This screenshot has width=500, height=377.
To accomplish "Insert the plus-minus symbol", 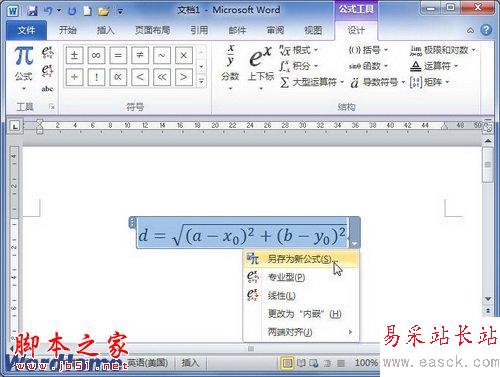I will [74, 55].
